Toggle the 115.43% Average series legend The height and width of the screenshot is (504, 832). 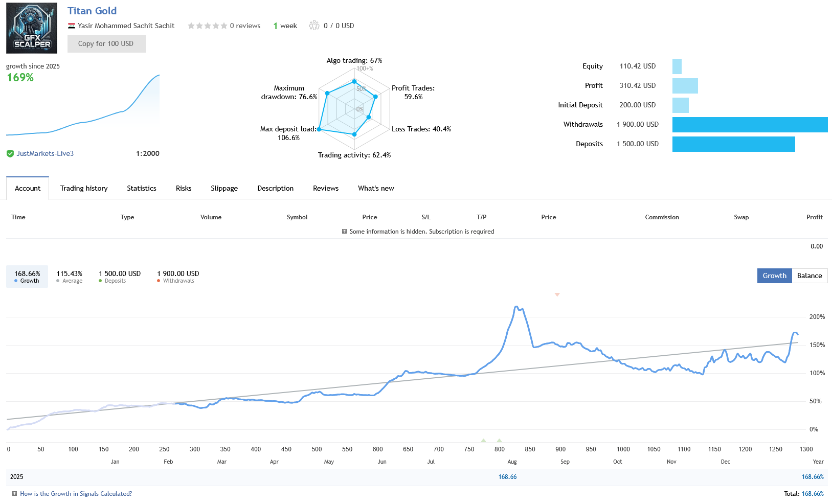(x=70, y=277)
